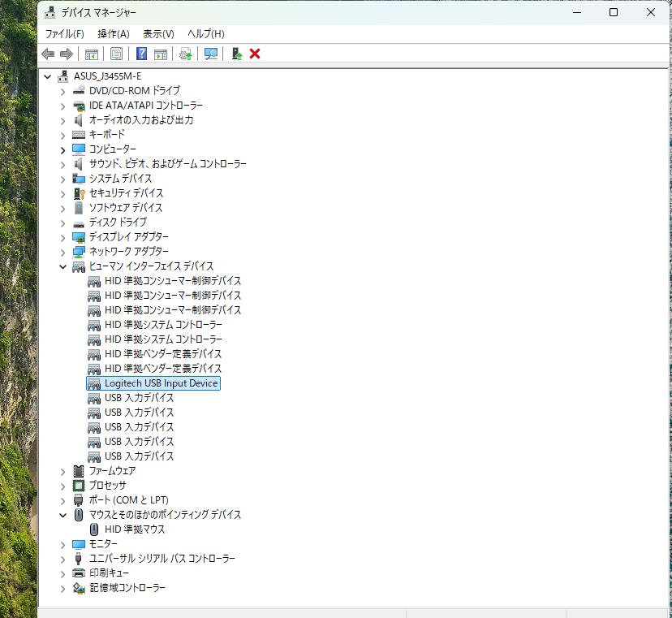This screenshot has height=618, width=672.
Task: Select the ソフトウェア デバイス label
Action: tap(126, 208)
